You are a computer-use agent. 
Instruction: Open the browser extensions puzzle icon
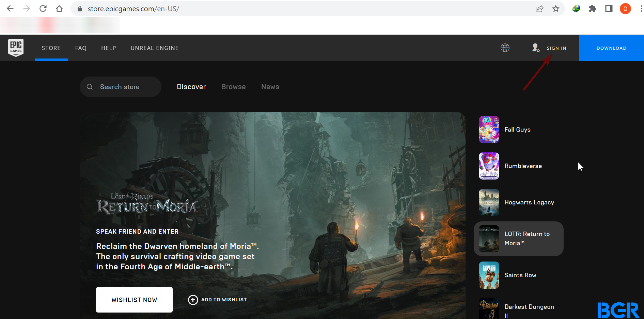[593, 9]
